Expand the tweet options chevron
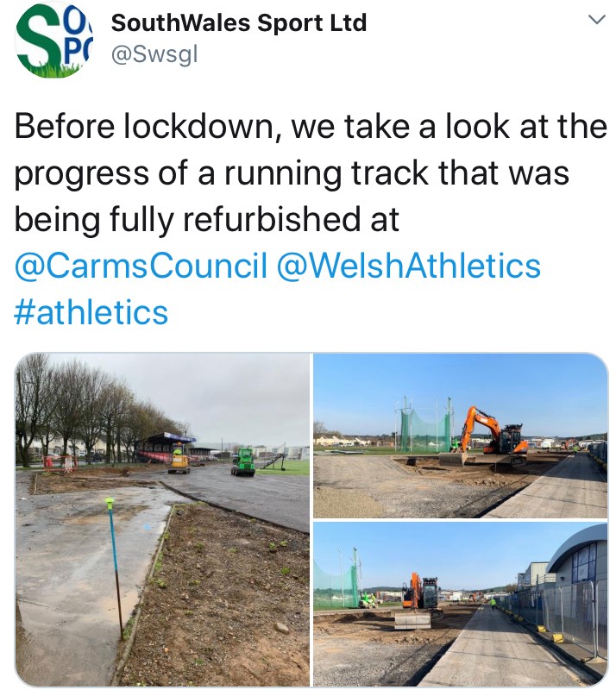This screenshot has height=696, width=616. tap(596, 20)
